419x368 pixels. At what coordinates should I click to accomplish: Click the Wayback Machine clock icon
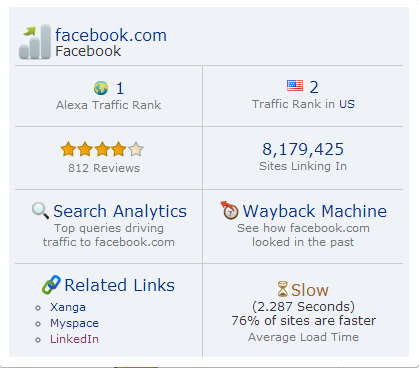[x=229, y=210]
